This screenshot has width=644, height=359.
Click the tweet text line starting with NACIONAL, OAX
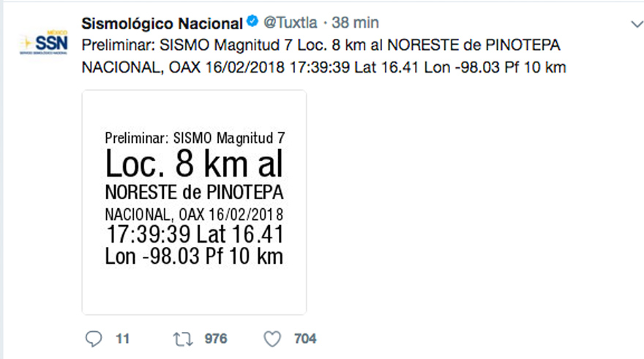coord(323,67)
